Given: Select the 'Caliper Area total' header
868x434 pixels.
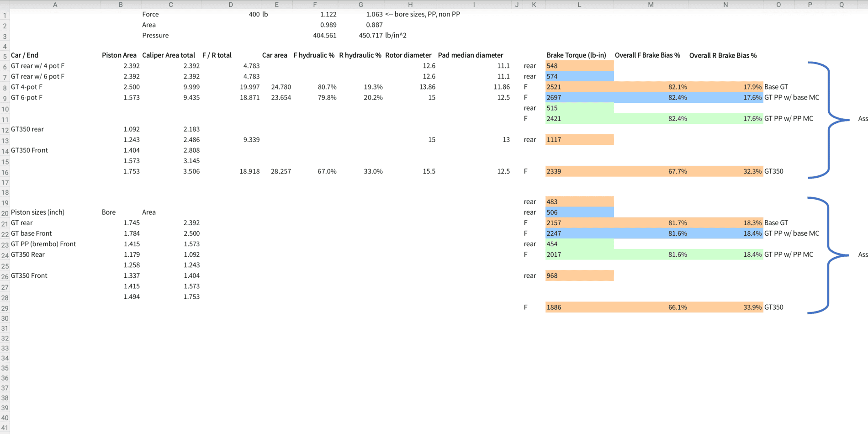Looking at the screenshot, I should pos(169,55).
